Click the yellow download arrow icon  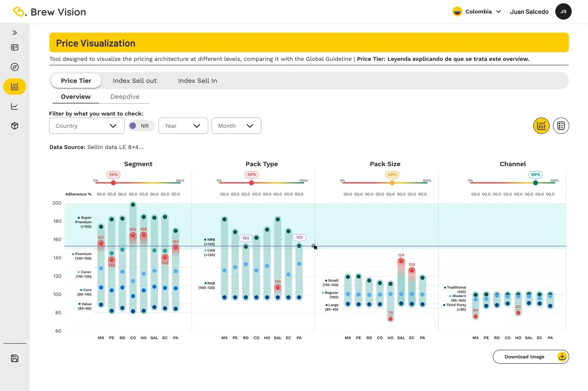point(562,357)
